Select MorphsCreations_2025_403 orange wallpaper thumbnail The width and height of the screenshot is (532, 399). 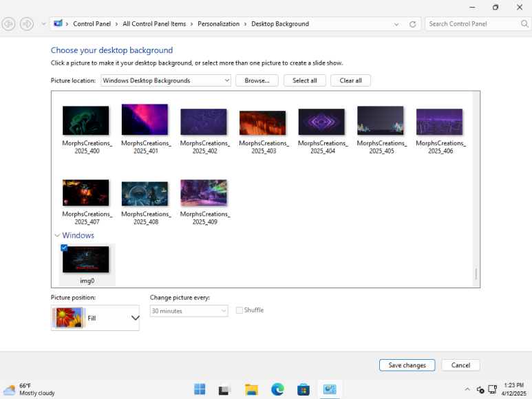pos(263,122)
